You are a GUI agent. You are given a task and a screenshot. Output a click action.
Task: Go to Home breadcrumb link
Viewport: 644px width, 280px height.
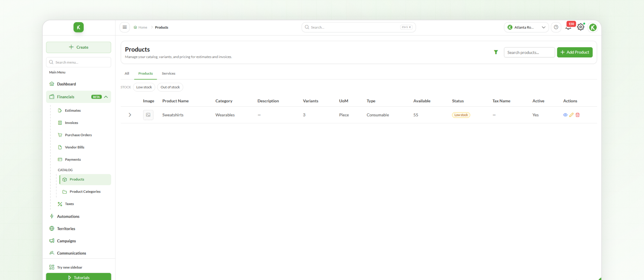[140, 27]
